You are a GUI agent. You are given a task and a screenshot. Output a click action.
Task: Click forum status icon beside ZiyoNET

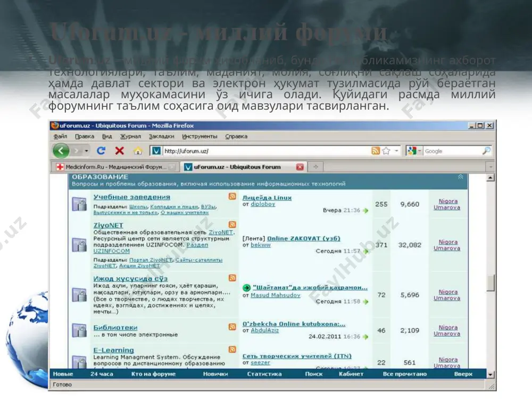pyautogui.click(x=79, y=245)
